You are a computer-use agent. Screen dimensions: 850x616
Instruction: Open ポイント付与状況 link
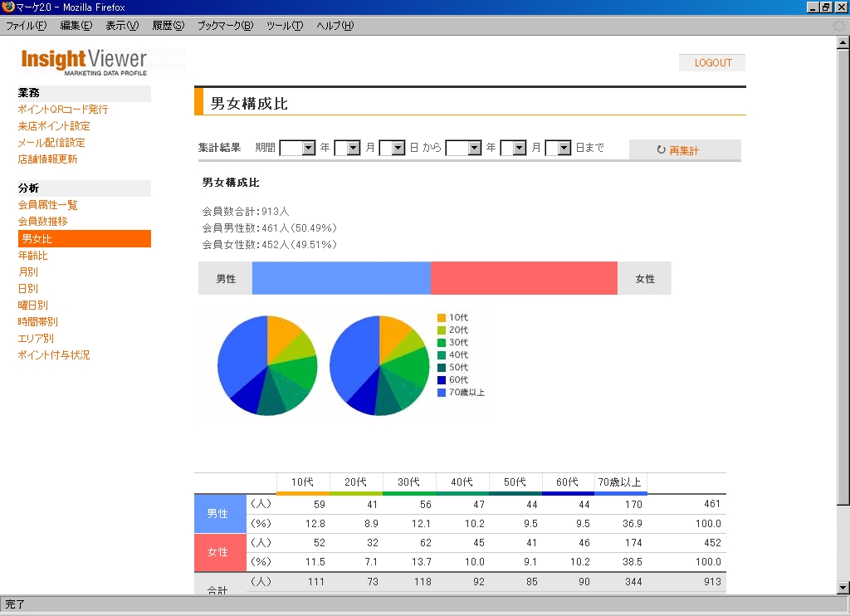(x=54, y=354)
